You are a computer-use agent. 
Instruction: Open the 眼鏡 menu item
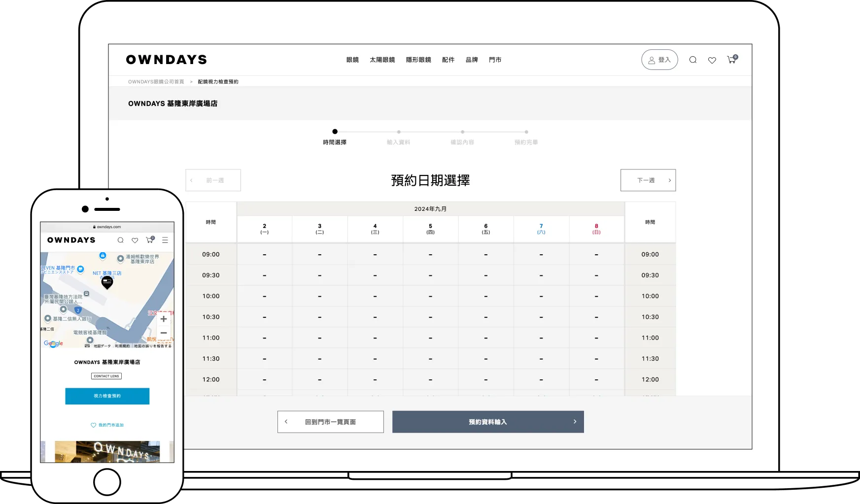click(x=352, y=60)
